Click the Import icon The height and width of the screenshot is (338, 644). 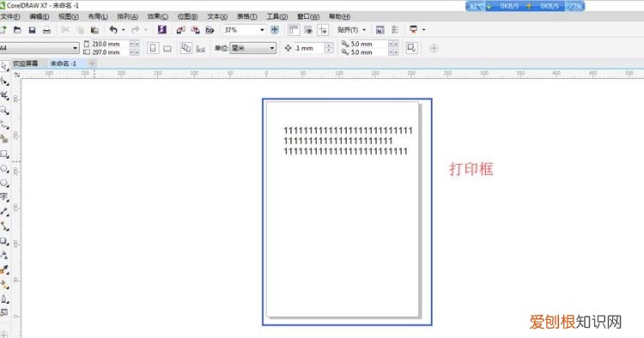[180, 30]
